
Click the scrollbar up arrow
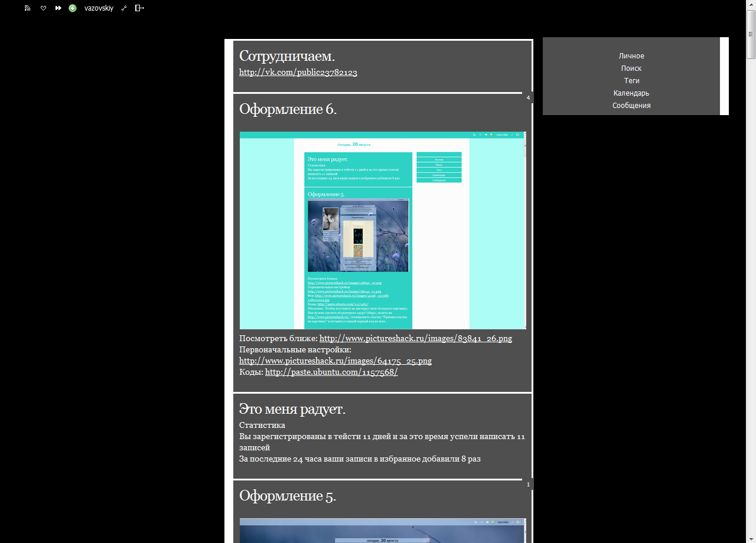click(x=751, y=5)
